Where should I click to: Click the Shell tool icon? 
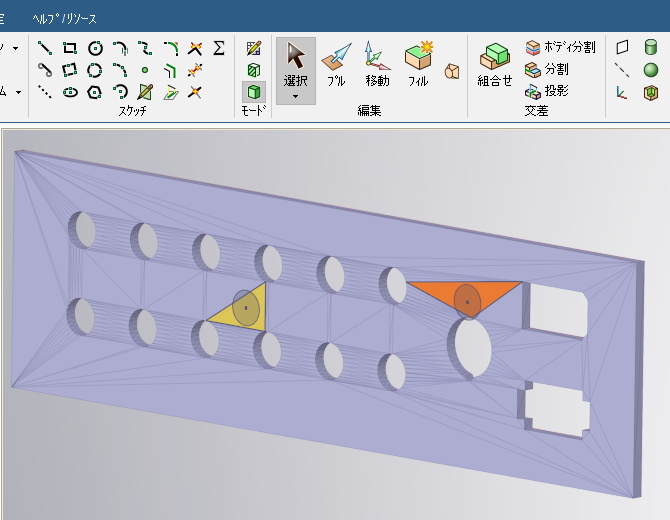[x=650, y=92]
